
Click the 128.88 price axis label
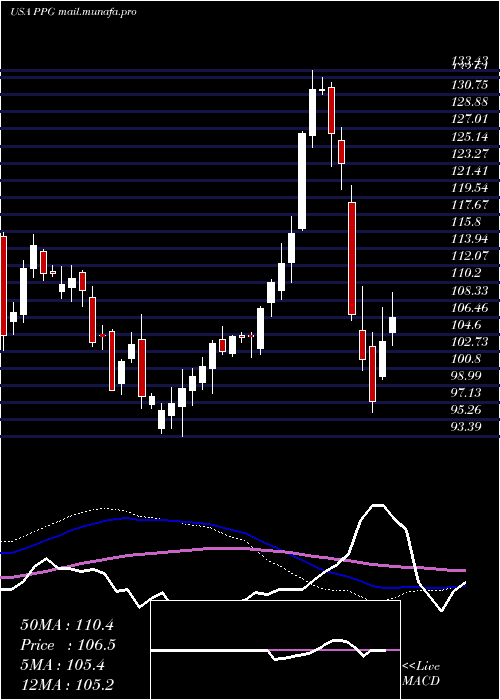[470, 103]
